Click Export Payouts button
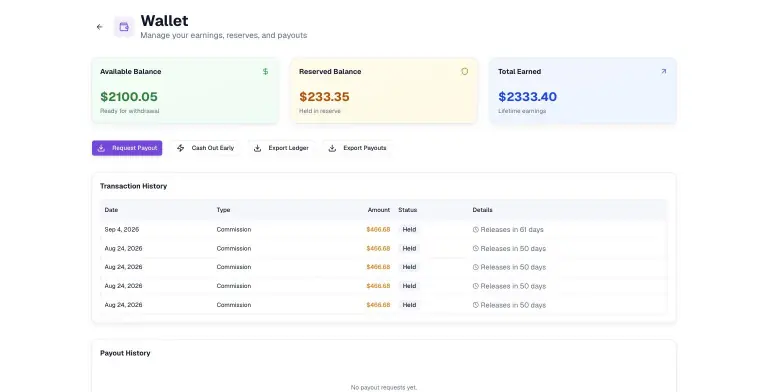This screenshot has width=768, height=392. 358,148
